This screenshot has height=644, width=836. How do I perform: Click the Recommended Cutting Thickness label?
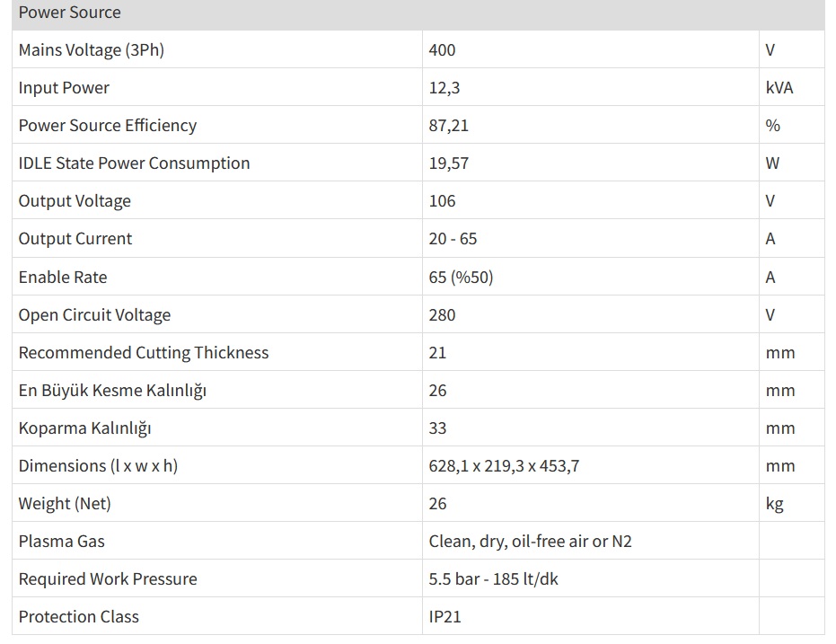[144, 353]
